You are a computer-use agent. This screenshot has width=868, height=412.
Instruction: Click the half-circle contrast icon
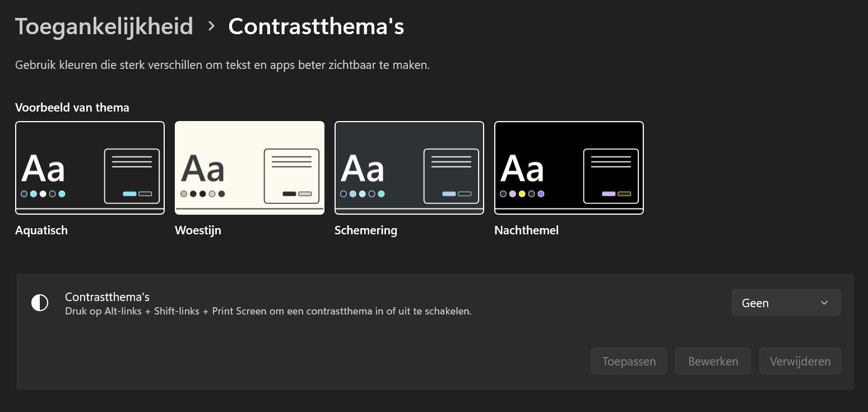pos(40,303)
